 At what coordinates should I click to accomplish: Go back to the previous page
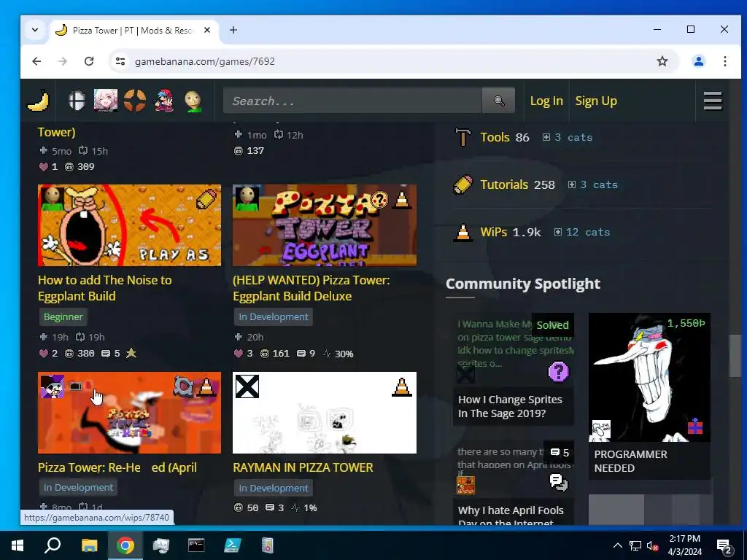click(x=36, y=61)
